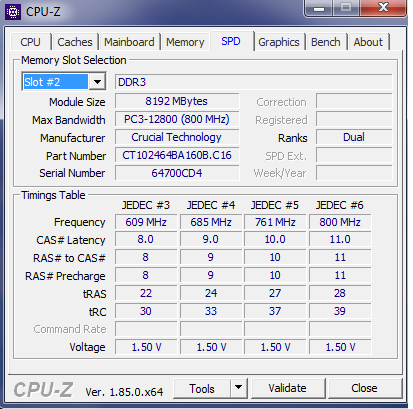Image resolution: width=413 pixels, height=409 pixels.
Task: Click the PC3-12800 (800 MHz) bandwidth value
Action: (177, 119)
